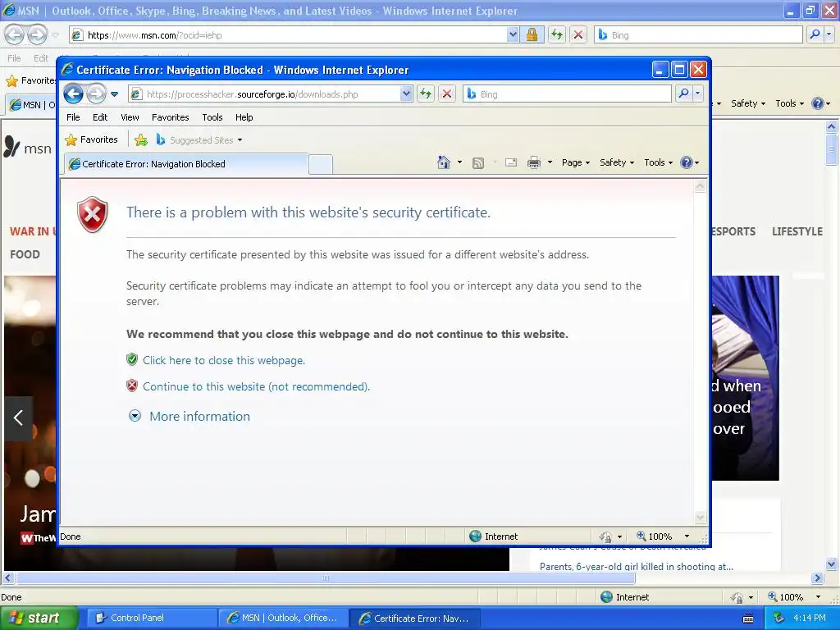Open Parents, 6-year-old girl killed headline
The height and width of the screenshot is (630, 840).
tap(637, 566)
